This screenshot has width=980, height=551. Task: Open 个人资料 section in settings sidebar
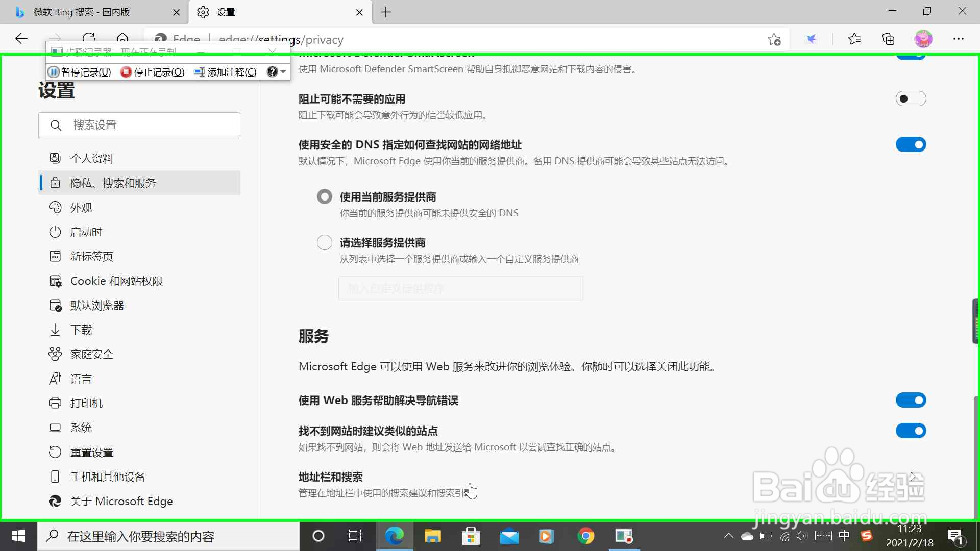92,158
